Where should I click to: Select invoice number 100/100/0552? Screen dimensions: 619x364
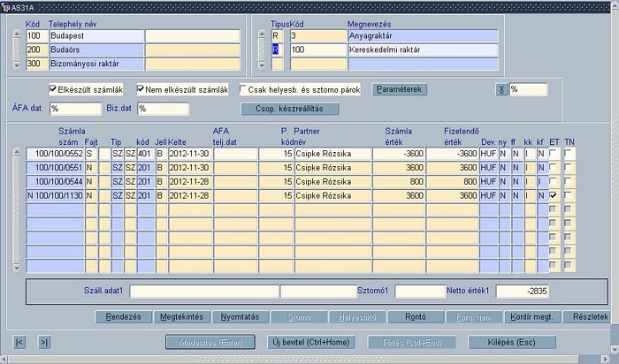pos(55,154)
